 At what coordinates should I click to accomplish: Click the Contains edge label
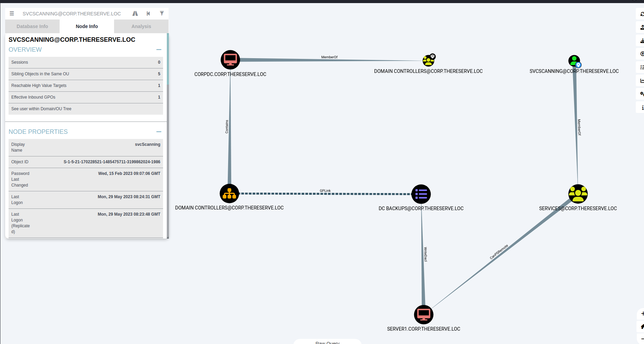pos(227,127)
